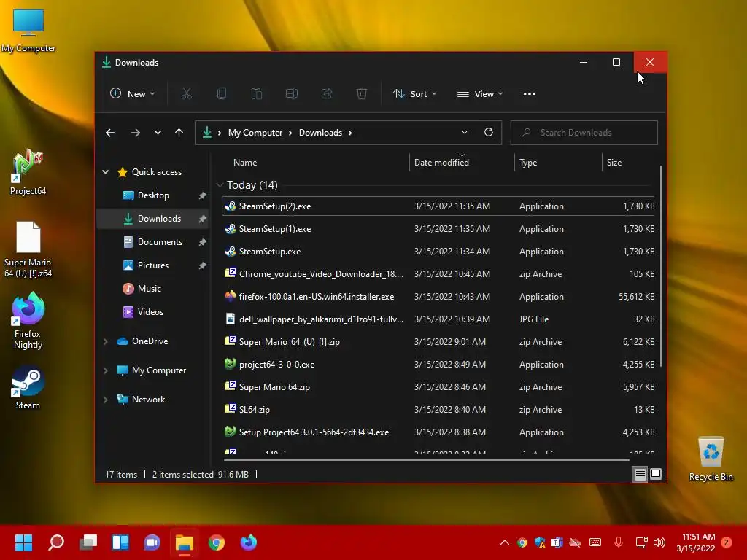Open taskbar Search
Screen dimensions: 747x560
pyautogui.click(x=56, y=542)
